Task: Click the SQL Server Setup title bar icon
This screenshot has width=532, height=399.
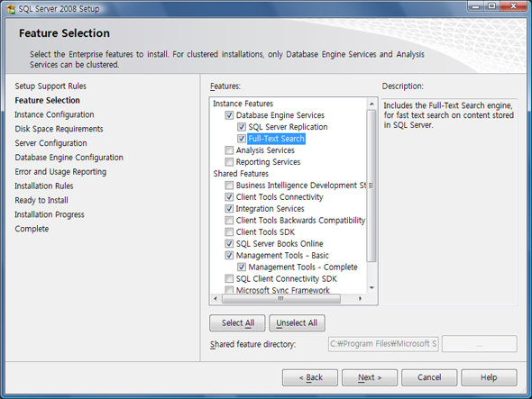Action: coord(11,9)
